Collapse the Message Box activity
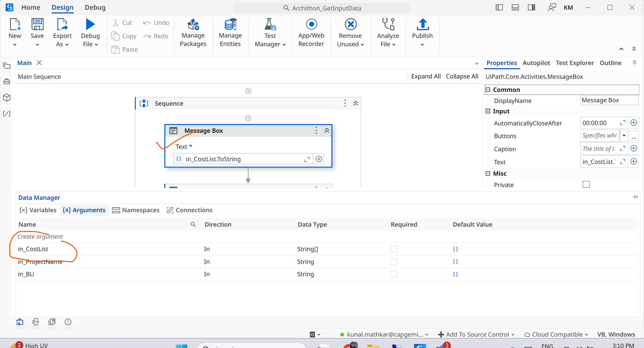 327,131
